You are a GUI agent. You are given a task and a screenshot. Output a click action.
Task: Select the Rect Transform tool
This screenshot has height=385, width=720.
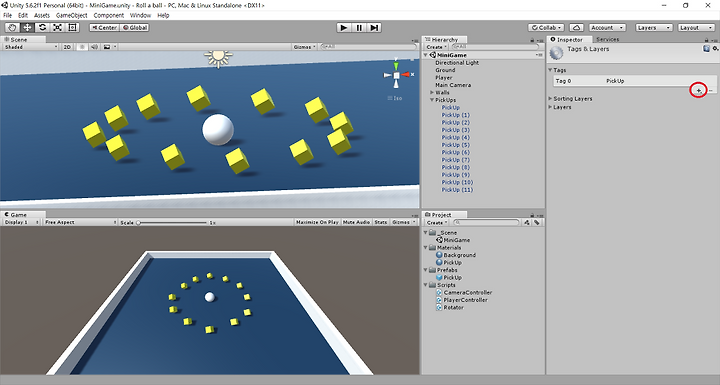pyautogui.click(x=73, y=28)
